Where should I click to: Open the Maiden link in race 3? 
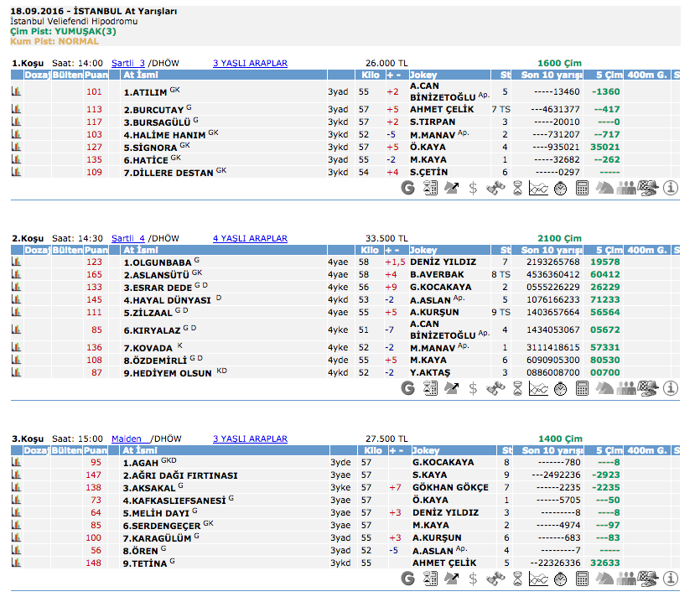point(128,439)
